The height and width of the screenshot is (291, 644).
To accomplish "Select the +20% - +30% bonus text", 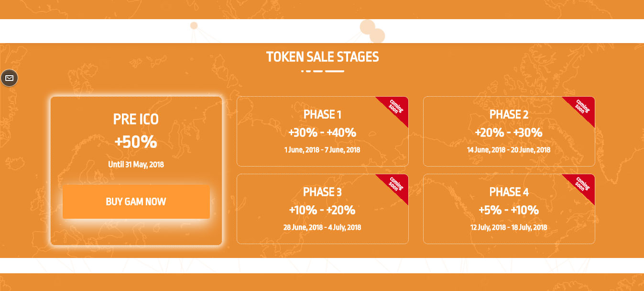I will (509, 133).
